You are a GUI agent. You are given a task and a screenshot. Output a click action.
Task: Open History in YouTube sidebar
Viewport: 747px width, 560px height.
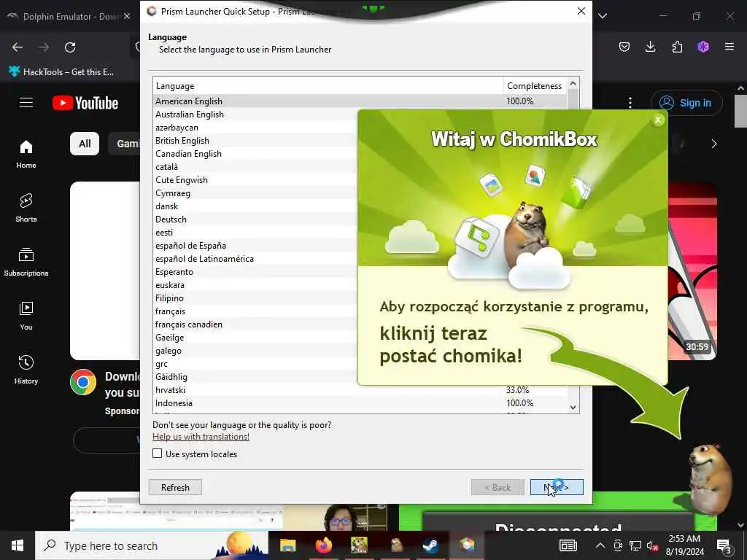[x=26, y=370]
